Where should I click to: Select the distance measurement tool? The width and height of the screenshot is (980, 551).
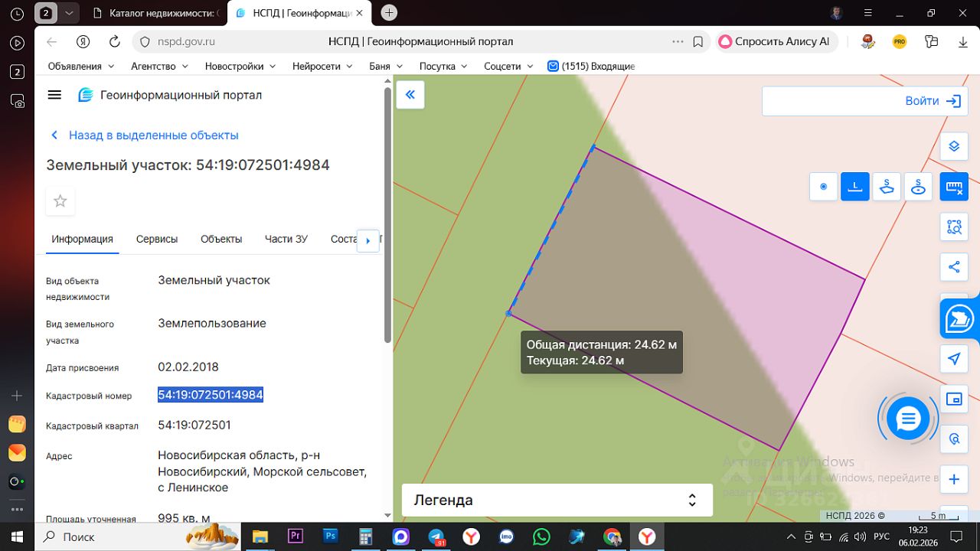click(x=855, y=186)
